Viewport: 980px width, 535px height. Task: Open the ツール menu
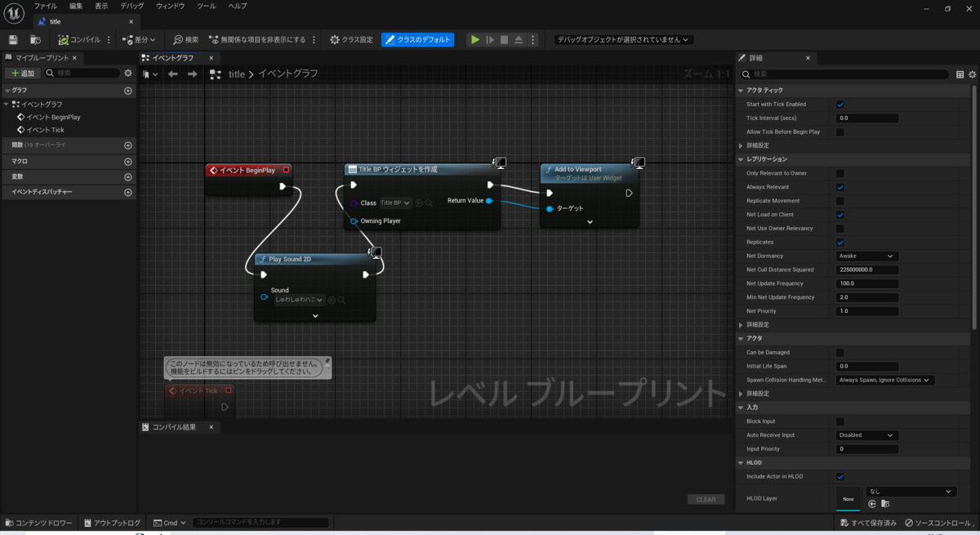[x=207, y=6]
